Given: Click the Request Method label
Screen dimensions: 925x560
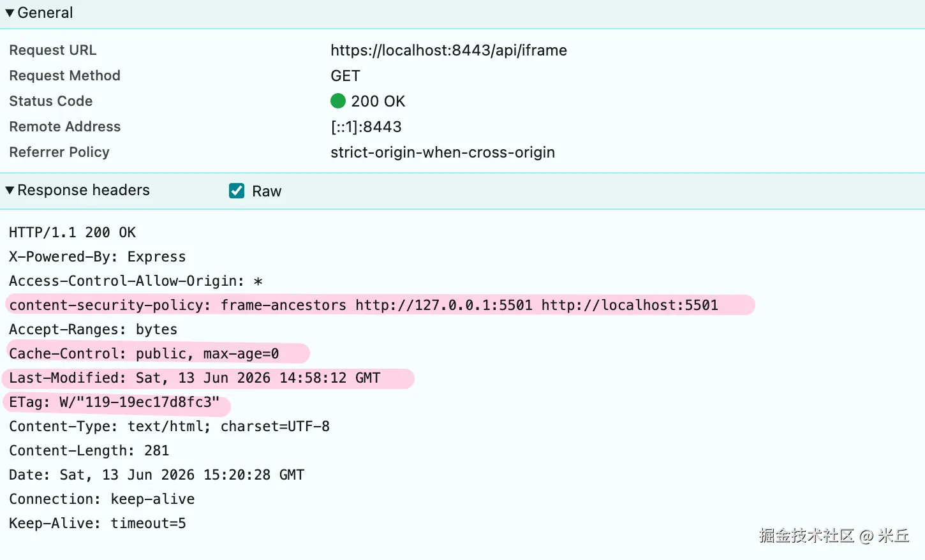Looking at the screenshot, I should [x=64, y=76].
